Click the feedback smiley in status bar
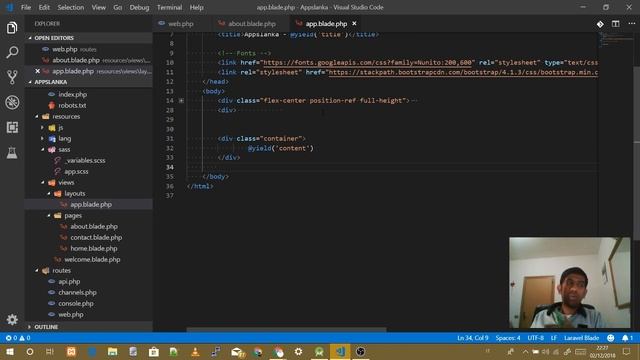Screen dimensions: 640x360 click(611, 338)
